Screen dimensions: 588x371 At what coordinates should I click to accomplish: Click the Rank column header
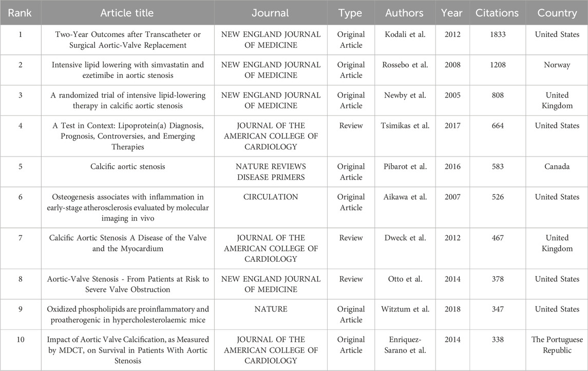(x=20, y=13)
